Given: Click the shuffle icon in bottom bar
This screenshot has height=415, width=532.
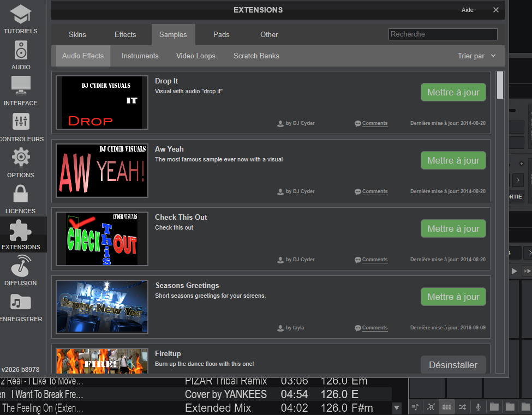Looking at the screenshot, I should [x=463, y=407].
